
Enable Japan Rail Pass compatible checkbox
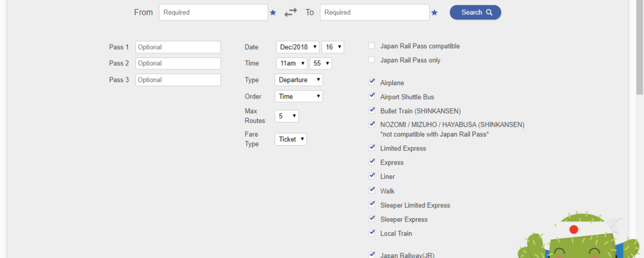click(x=371, y=46)
